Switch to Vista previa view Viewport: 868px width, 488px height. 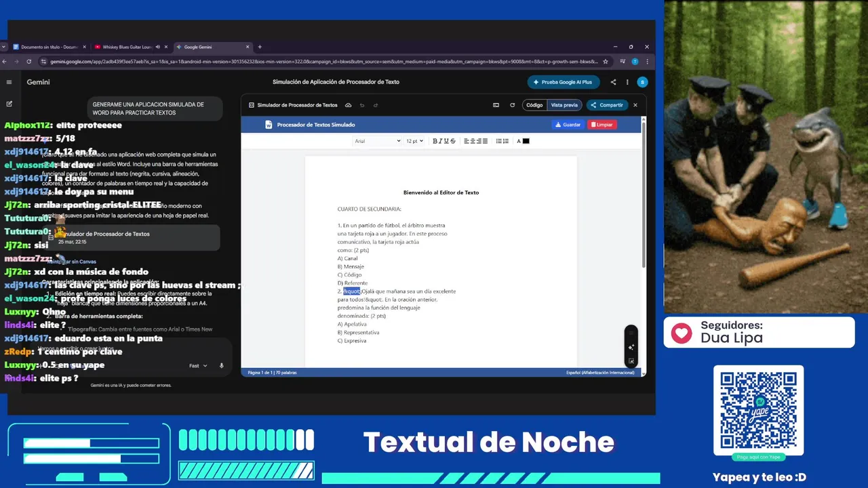[x=564, y=105]
